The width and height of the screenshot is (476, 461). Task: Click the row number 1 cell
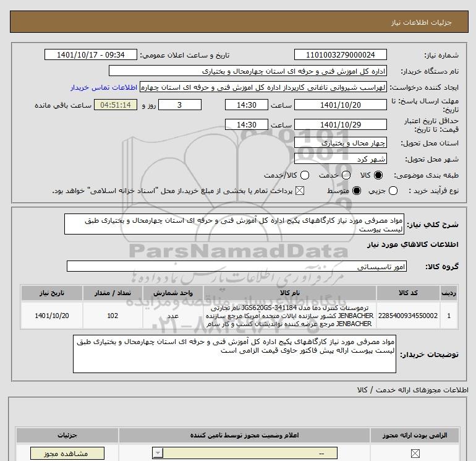[449, 316]
